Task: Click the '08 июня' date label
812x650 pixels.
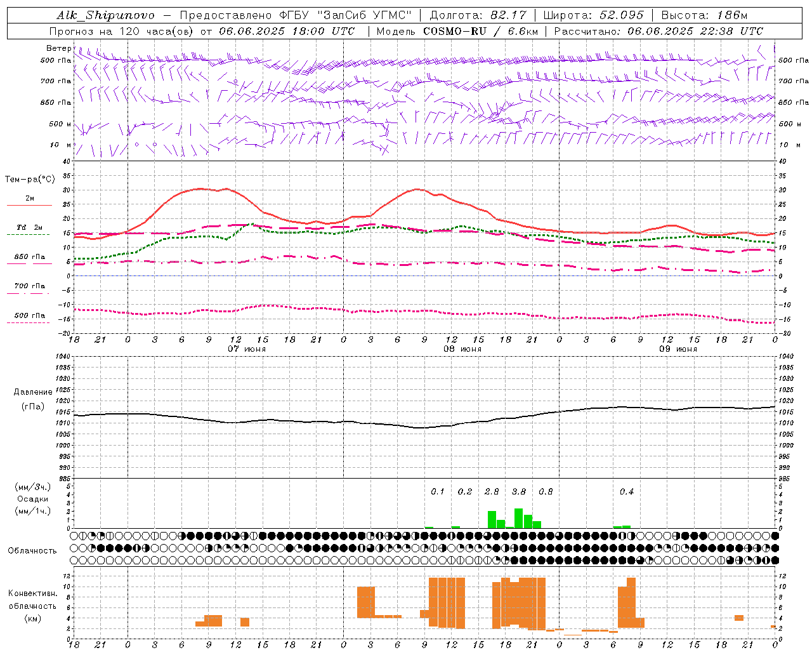Action: 462,349
